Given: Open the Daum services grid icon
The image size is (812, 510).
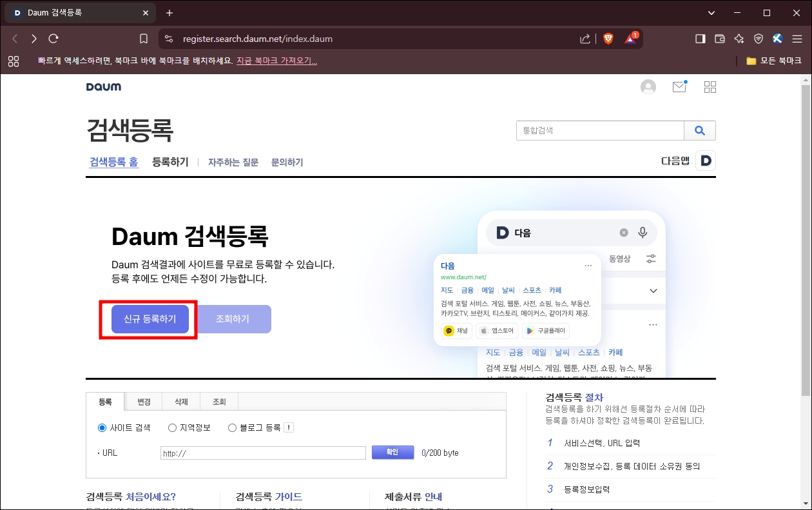Looking at the screenshot, I should point(710,87).
